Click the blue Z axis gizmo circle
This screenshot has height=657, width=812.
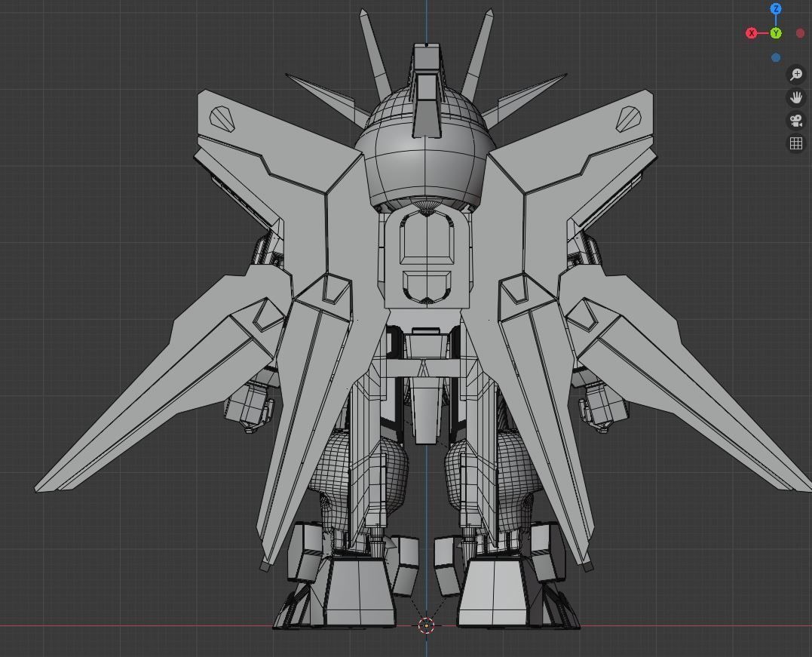pos(776,9)
